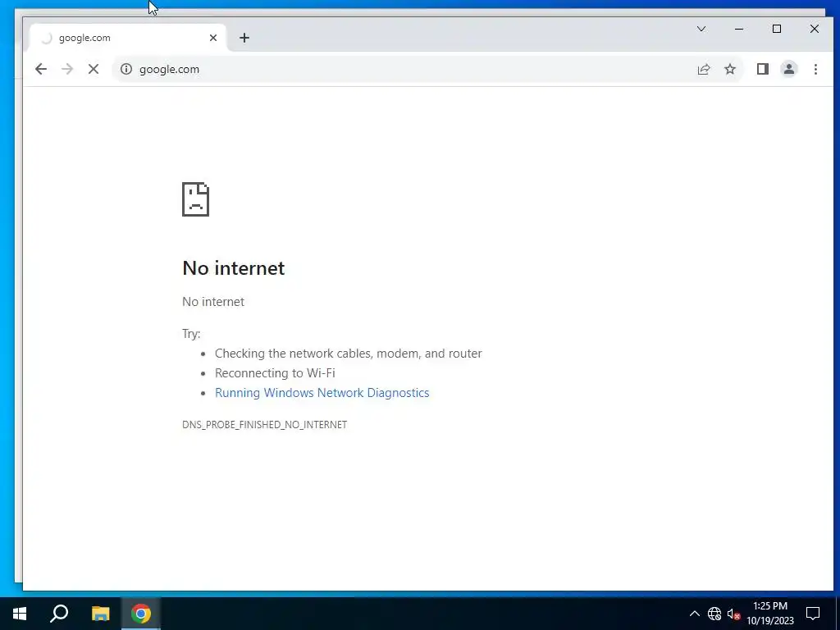Open Chrome side panel icon
The image size is (840, 630).
(x=762, y=69)
